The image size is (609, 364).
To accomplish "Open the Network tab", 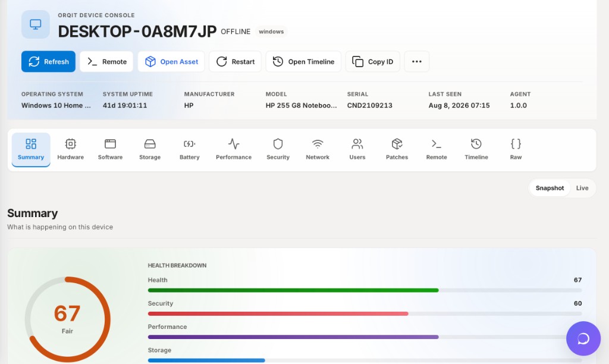I will coord(318,149).
